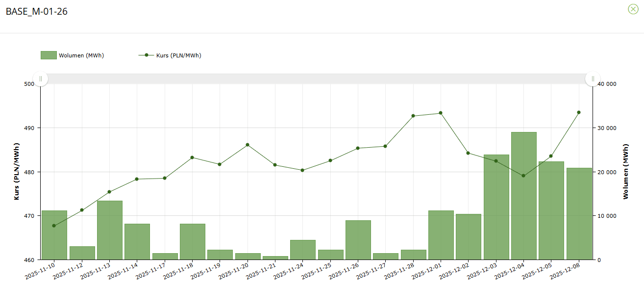This screenshot has height=287, width=644.
Task: Select the volume bar for 2025-11-12
Action: coord(82,253)
